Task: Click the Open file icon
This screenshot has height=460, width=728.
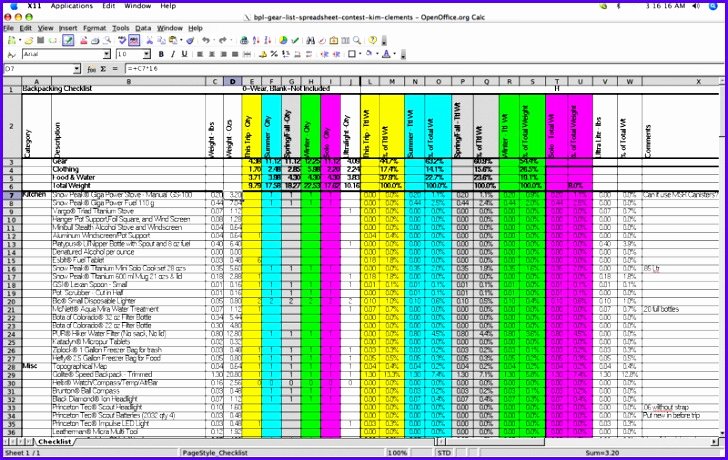Action: (29, 40)
